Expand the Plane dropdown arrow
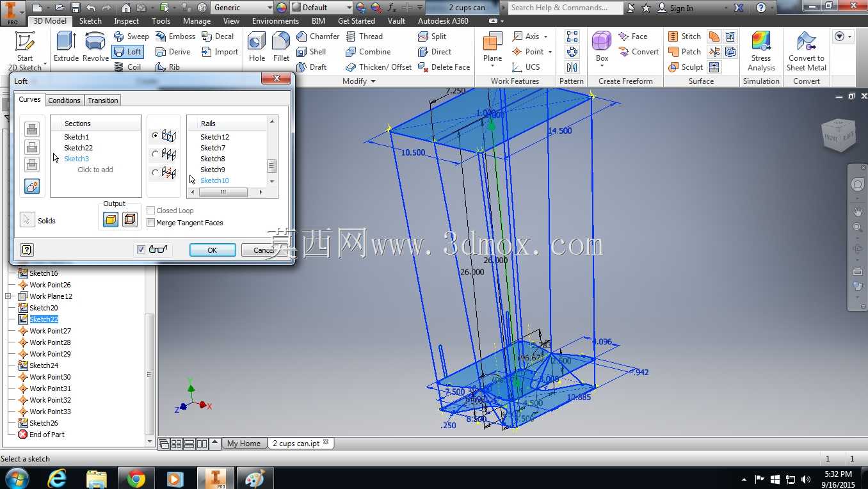 492,67
